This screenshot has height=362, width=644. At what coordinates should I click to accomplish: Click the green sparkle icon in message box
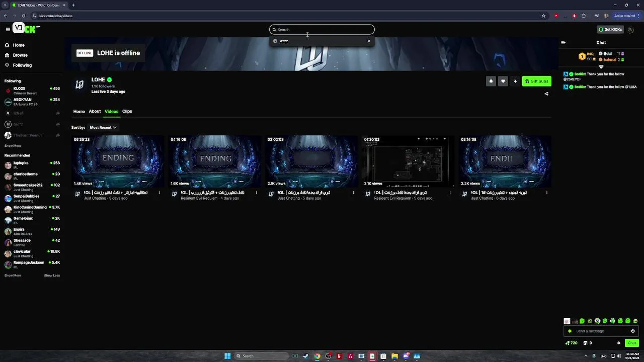click(570, 331)
